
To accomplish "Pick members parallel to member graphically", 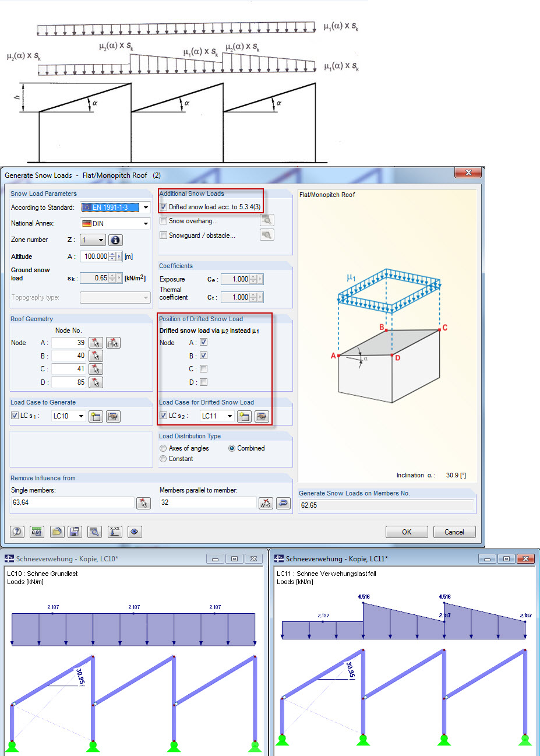I will click(x=266, y=503).
